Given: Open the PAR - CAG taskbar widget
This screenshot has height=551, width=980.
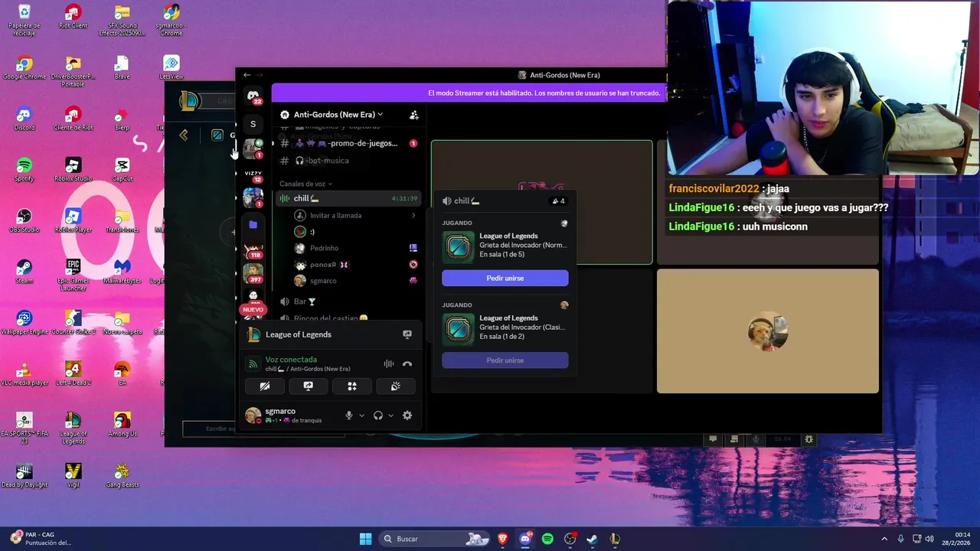Looking at the screenshot, I should [x=42, y=539].
